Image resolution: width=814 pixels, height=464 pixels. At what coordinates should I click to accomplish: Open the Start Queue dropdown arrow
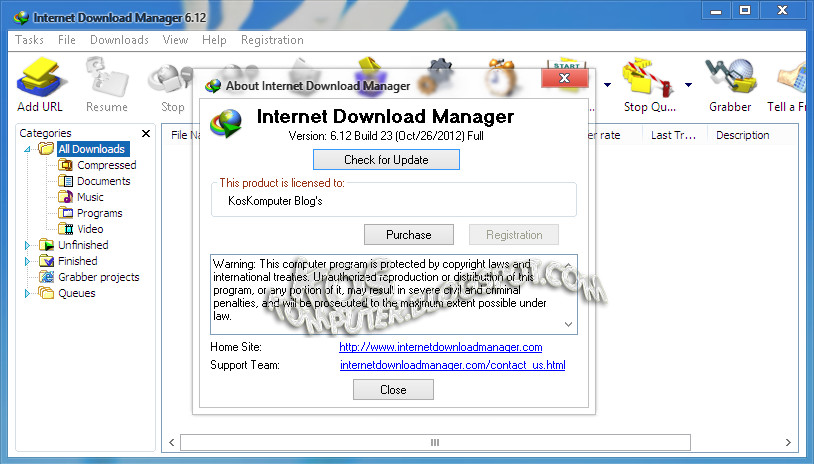pyautogui.click(x=607, y=85)
